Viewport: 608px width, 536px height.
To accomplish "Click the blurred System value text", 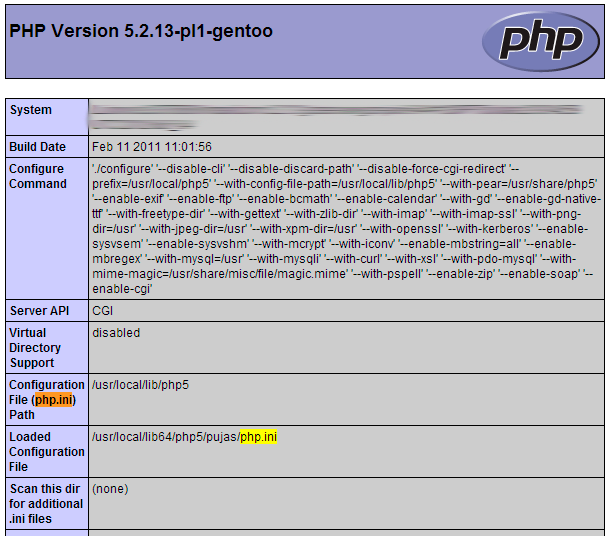I will [336, 116].
